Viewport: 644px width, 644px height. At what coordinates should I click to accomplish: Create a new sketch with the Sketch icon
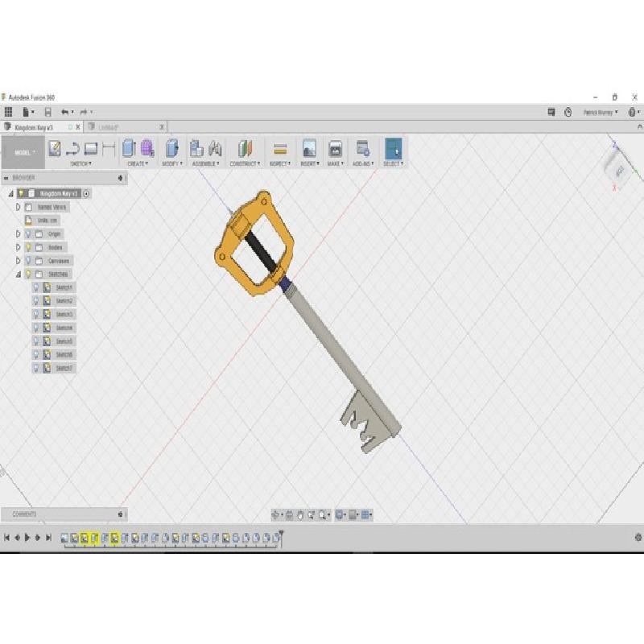point(55,148)
